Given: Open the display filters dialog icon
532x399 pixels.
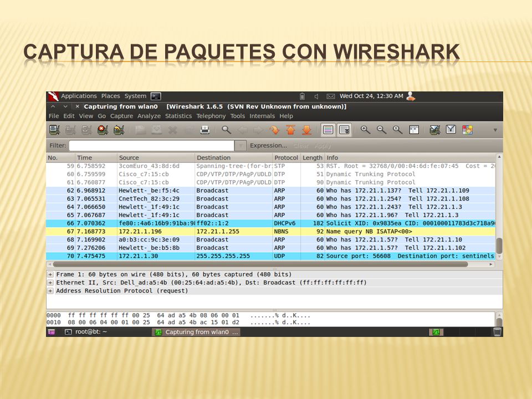Looking at the screenshot, I should point(451,130).
